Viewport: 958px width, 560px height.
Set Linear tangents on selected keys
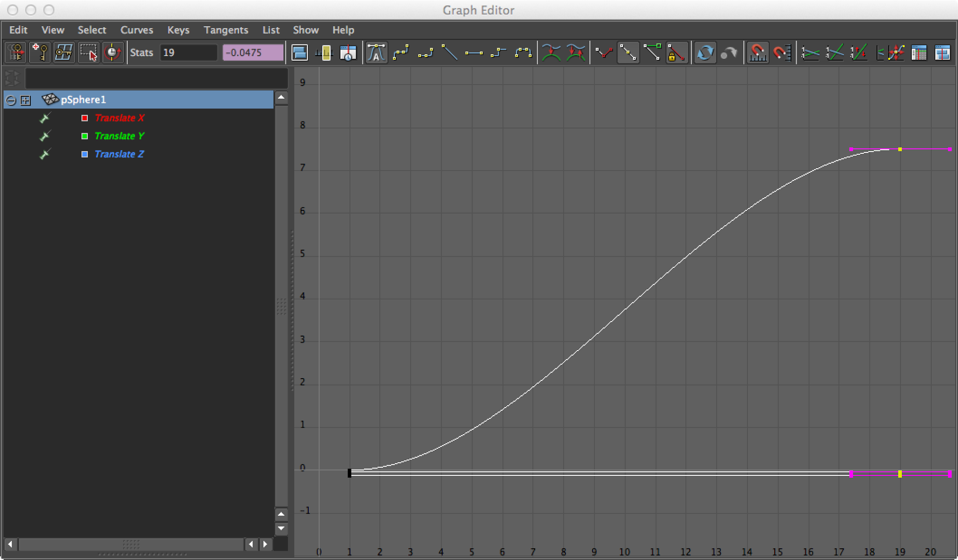pos(450,52)
